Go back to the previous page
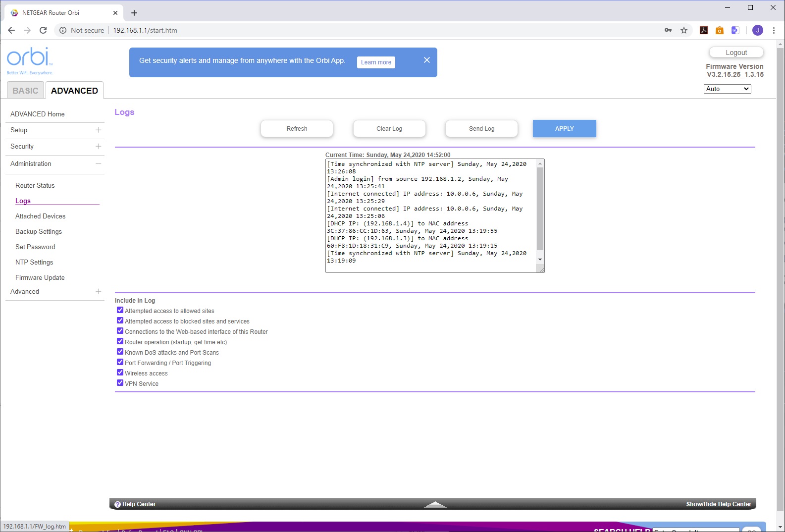785x532 pixels. click(x=11, y=30)
